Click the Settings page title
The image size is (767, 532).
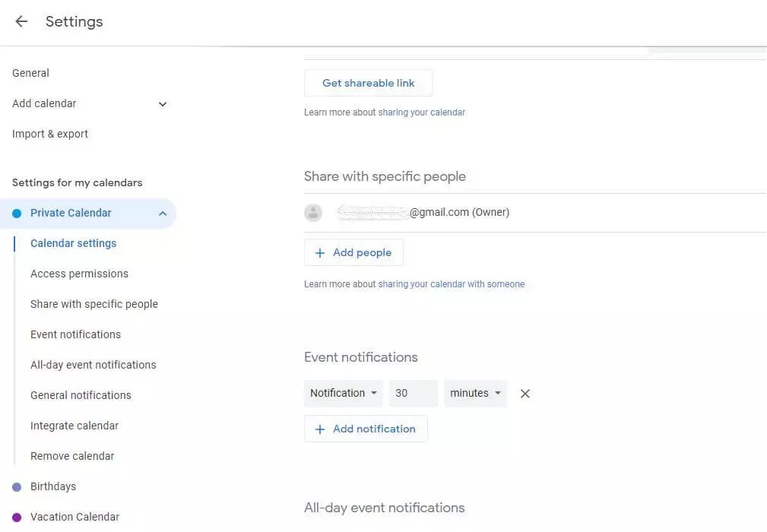[x=74, y=21]
